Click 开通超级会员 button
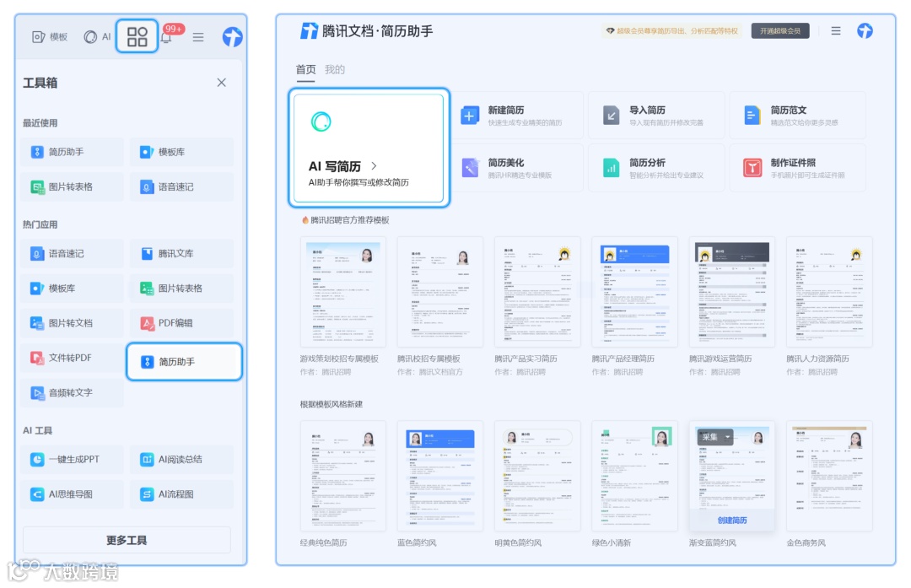The image size is (911, 588). pyautogui.click(x=780, y=31)
